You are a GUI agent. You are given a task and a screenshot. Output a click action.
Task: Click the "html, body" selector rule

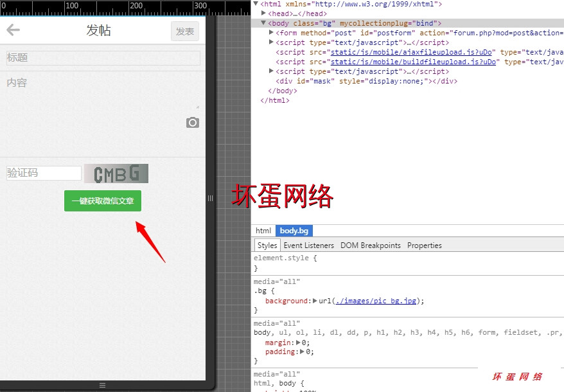[275, 383]
